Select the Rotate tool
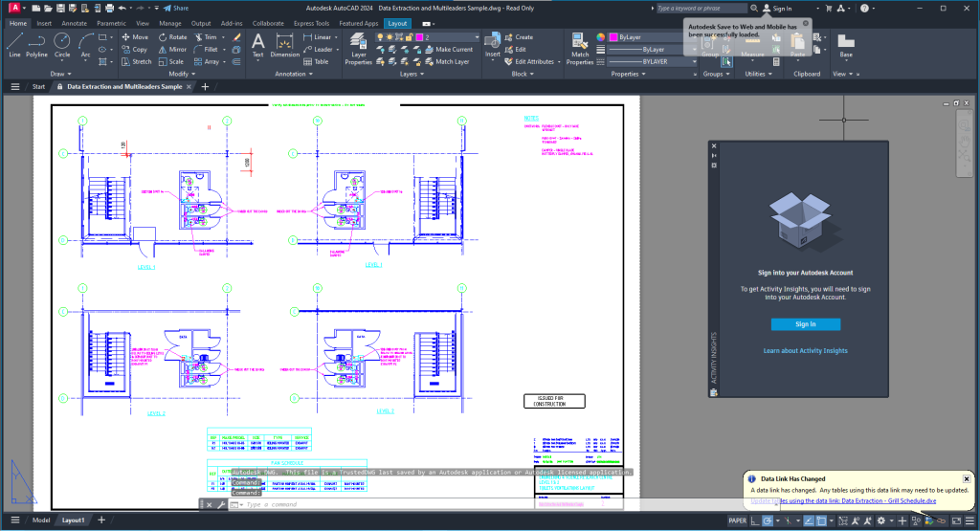The width and height of the screenshot is (980, 531). (x=172, y=37)
